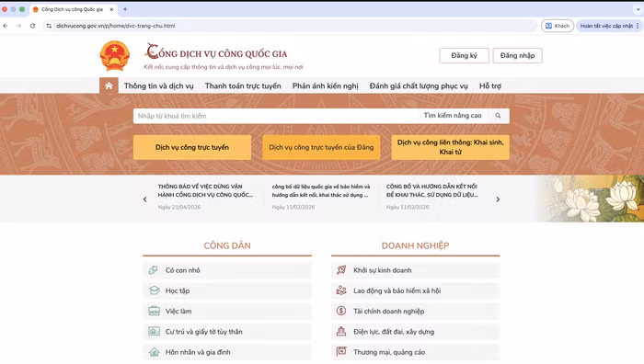
Task: Click Tìm kiếm nâng cao link
Action: (x=453, y=116)
